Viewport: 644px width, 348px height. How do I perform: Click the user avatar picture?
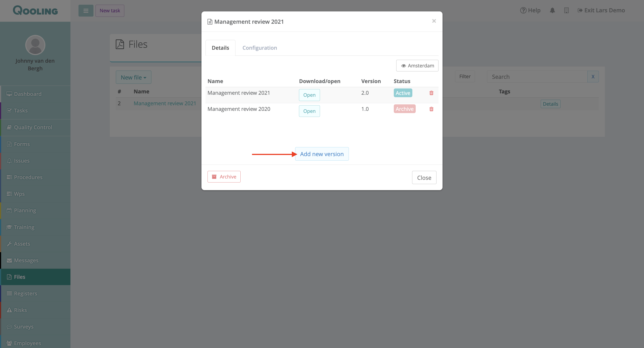point(35,45)
